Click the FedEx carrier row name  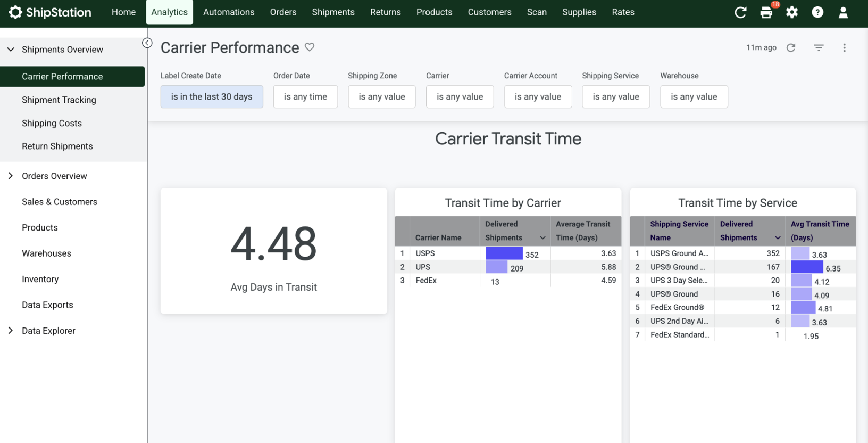426,281
